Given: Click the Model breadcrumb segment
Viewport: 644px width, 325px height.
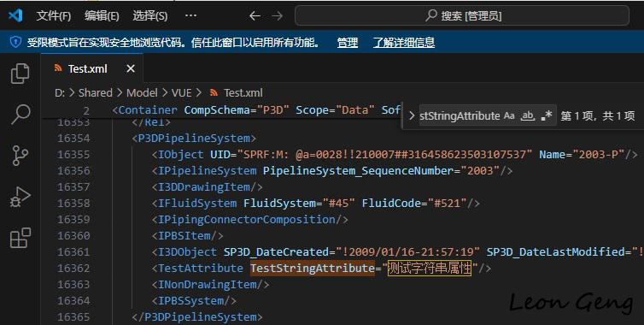Looking at the screenshot, I should click(x=142, y=93).
